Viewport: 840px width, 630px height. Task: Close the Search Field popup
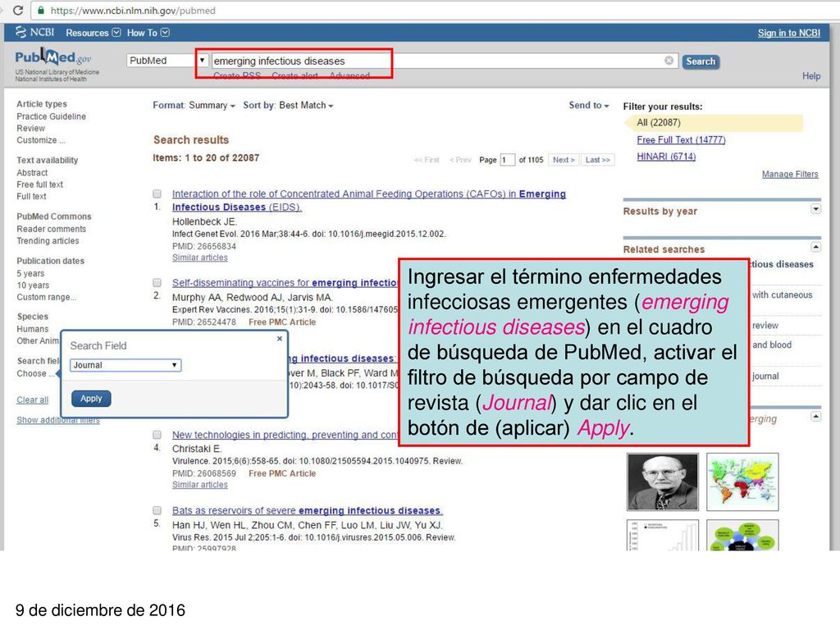(279, 339)
